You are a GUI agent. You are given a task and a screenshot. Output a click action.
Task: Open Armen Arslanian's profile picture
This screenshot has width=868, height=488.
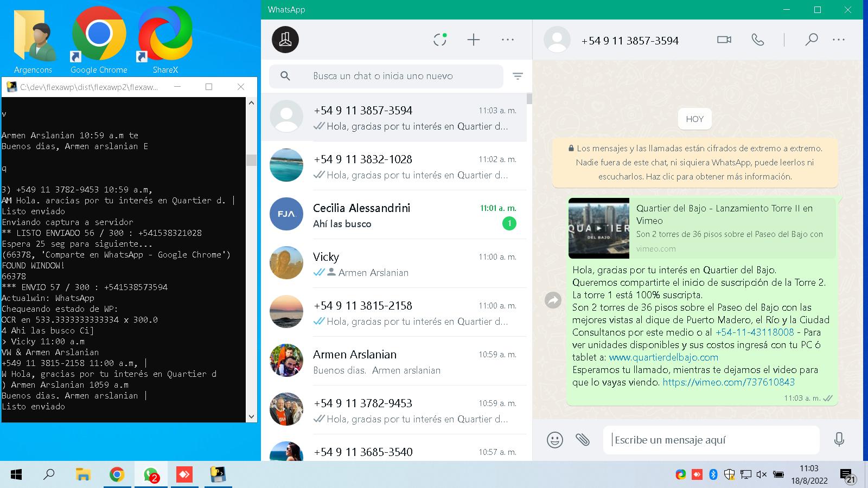tap(286, 360)
